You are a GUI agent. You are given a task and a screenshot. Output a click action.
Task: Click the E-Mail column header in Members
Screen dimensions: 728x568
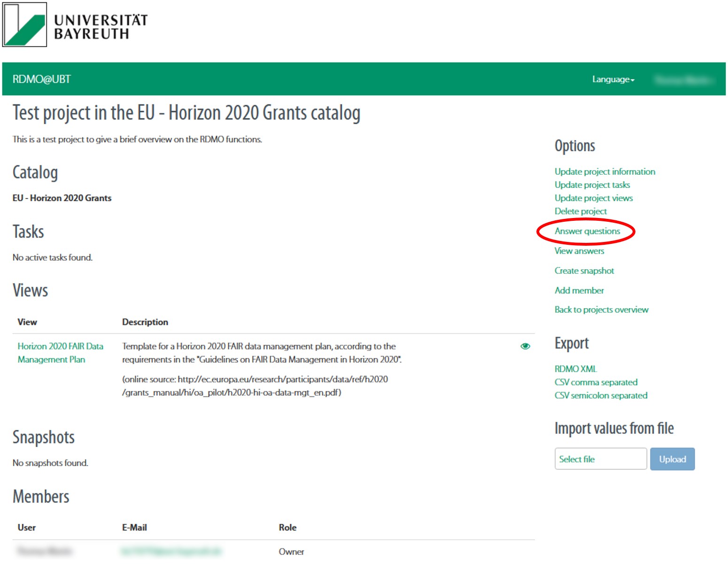pos(134,528)
